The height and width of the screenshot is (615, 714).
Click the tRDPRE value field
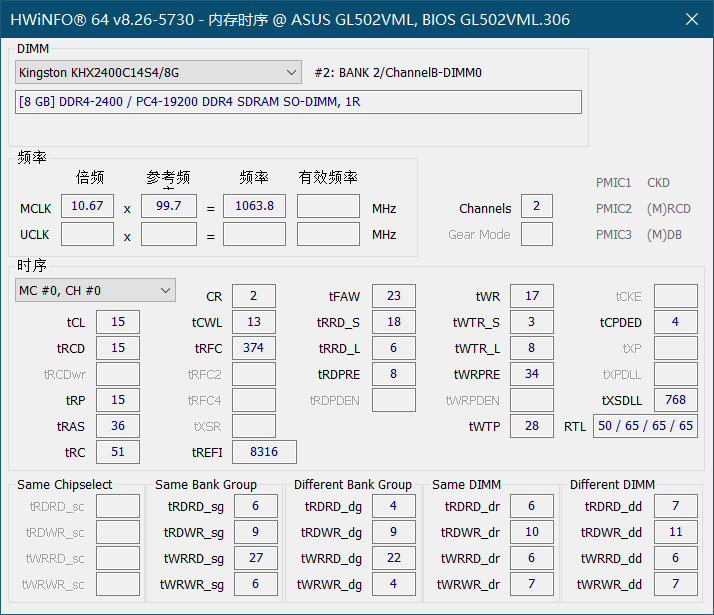[x=394, y=374]
